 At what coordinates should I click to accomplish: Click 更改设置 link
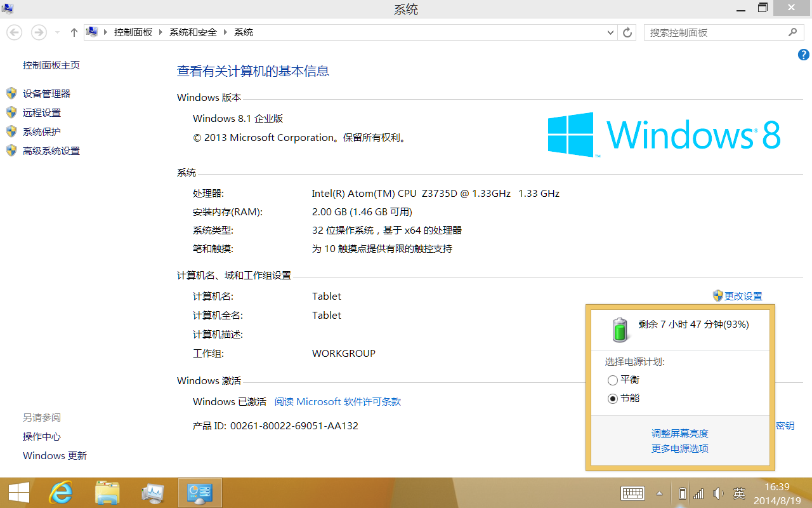(x=743, y=297)
